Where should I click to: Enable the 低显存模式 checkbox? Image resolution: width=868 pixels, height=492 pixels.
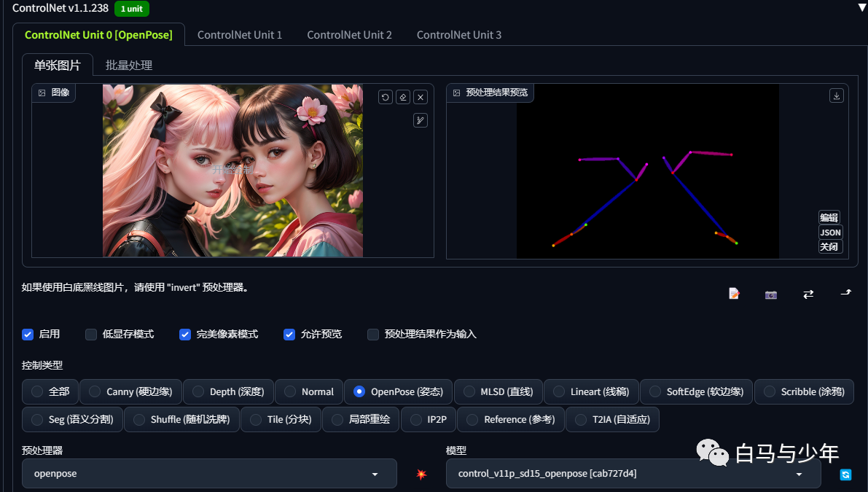(91, 335)
